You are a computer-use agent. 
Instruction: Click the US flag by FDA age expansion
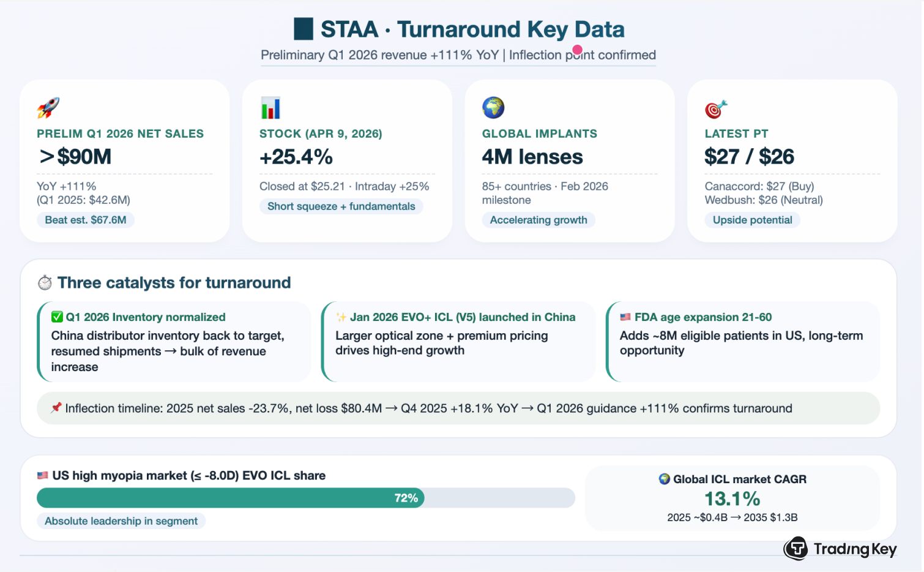(625, 317)
